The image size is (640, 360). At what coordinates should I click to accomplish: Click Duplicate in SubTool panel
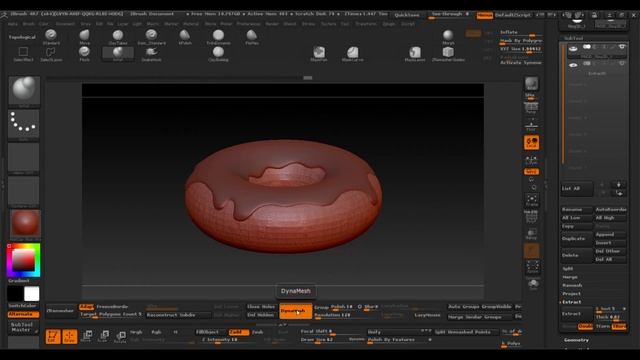(576, 238)
